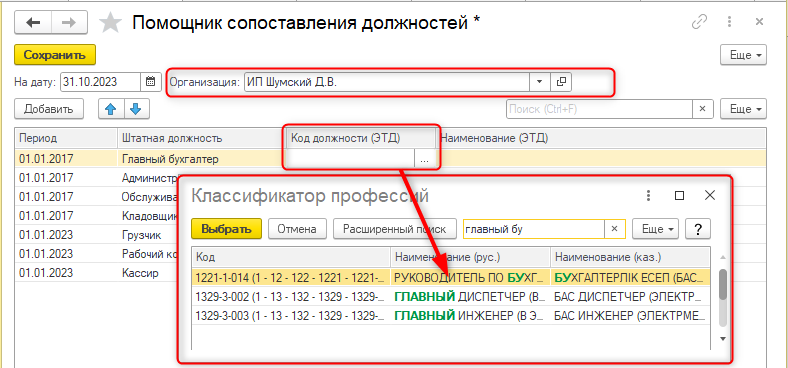The width and height of the screenshot is (788, 368).
Task: Add form to favorites with star
Action: (x=110, y=23)
